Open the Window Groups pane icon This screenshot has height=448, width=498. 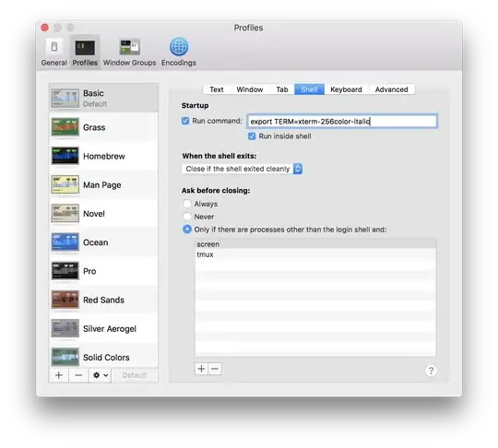click(130, 47)
